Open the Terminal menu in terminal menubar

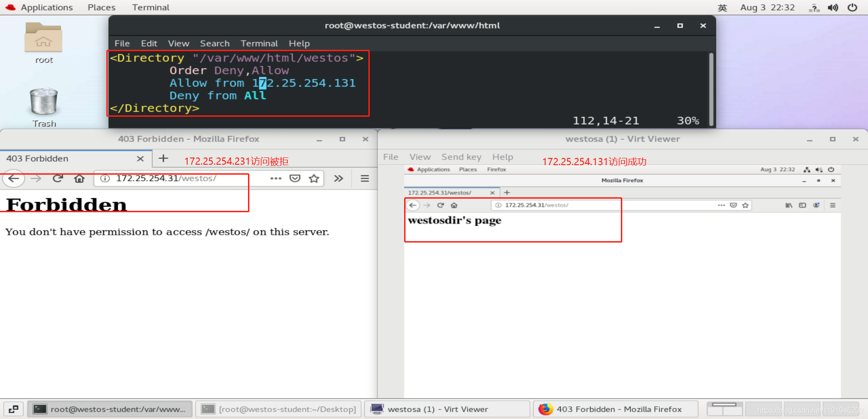[x=259, y=43]
